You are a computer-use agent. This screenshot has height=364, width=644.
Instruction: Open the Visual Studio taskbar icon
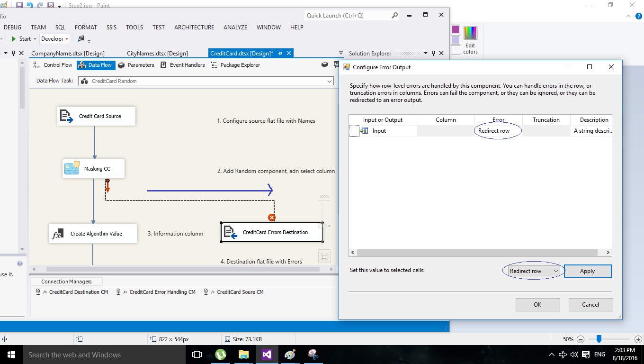[267, 355]
